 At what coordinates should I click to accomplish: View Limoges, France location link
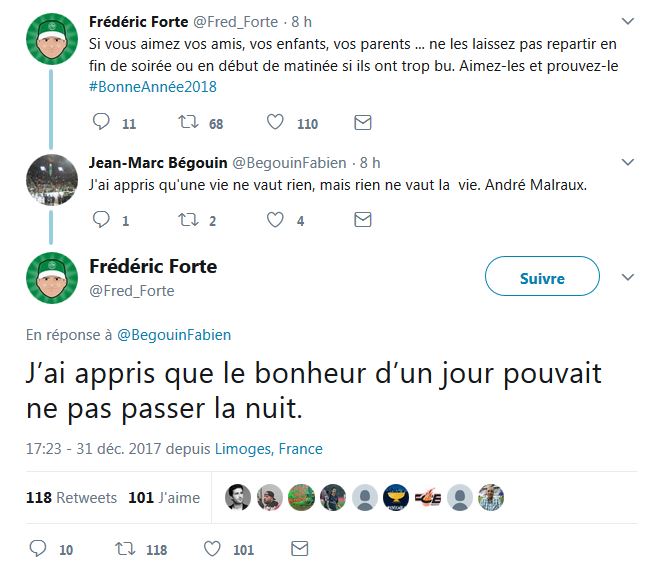click(269, 449)
